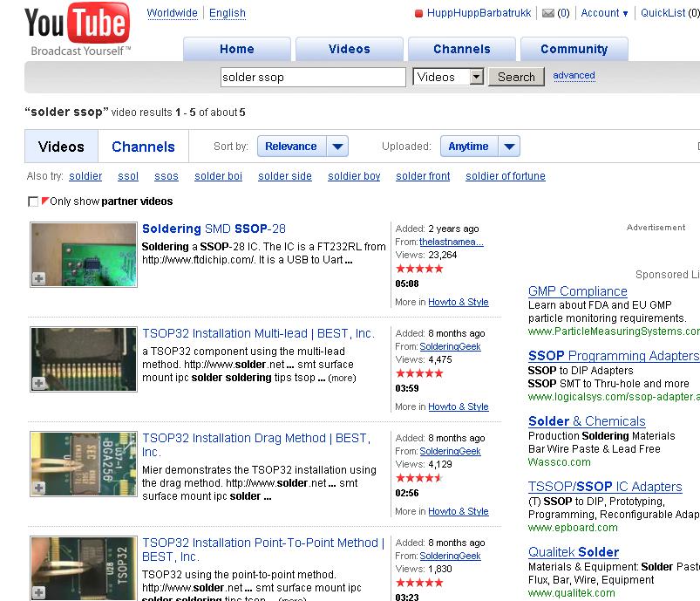The height and width of the screenshot is (601, 700).
Task: Switch to the Channels results tab
Action: [143, 147]
